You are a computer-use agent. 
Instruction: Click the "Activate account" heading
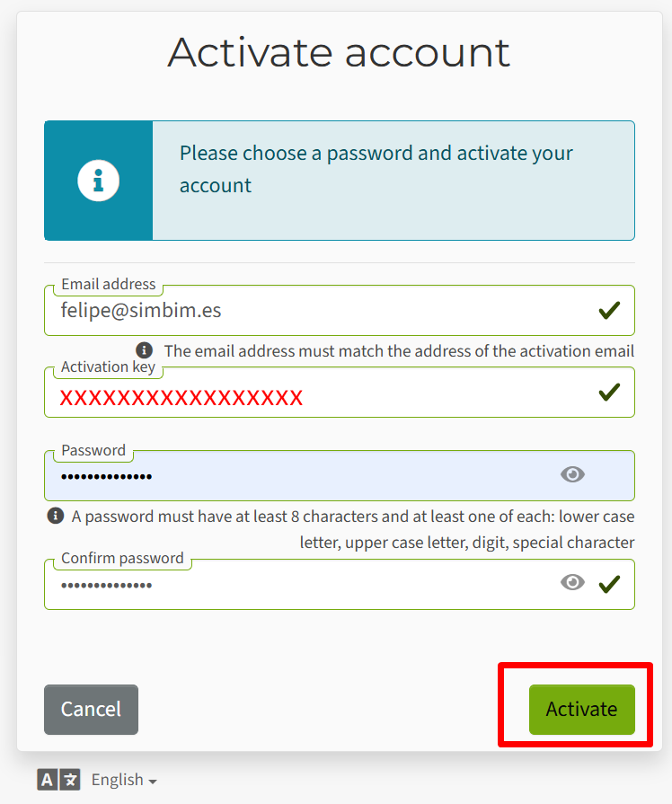pos(339,52)
